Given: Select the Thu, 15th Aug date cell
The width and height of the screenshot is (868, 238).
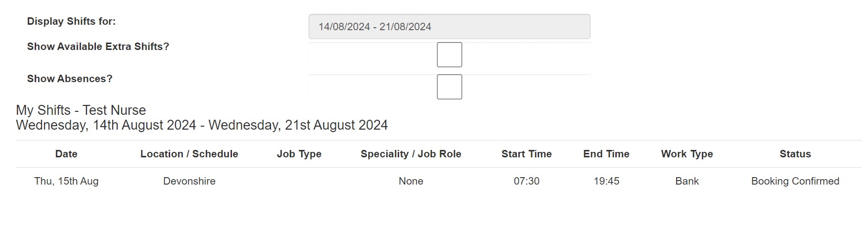Looking at the screenshot, I should tap(66, 181).
